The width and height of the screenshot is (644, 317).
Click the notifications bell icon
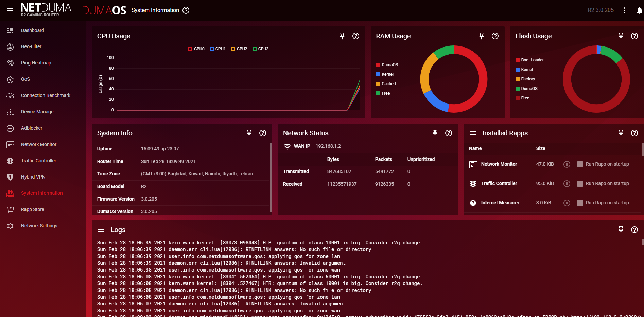(639, 10)
